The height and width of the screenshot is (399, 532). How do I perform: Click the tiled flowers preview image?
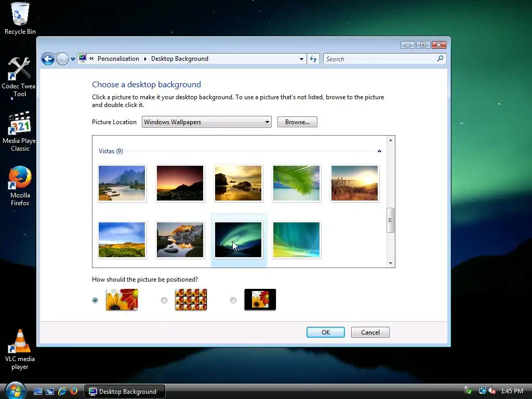click(191, 300)
